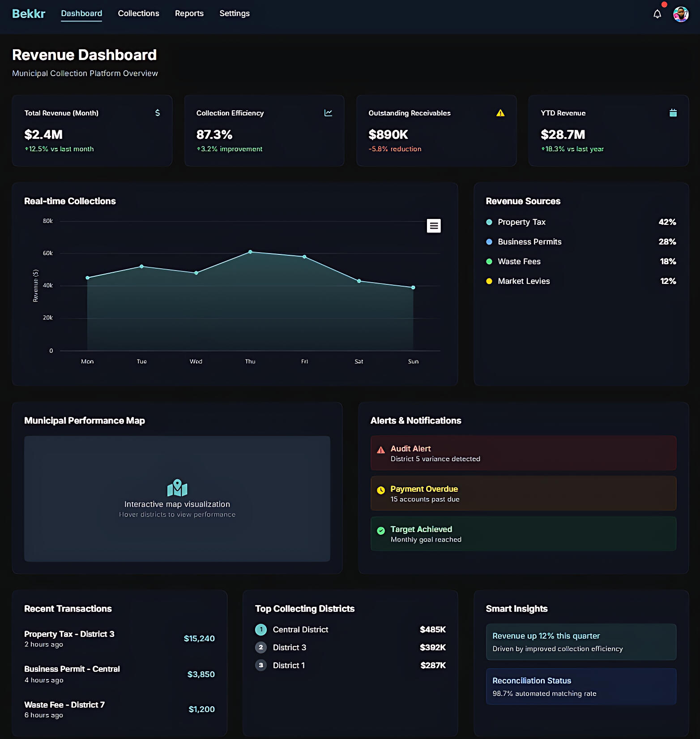
Task: Click the Market Levies yellow color dot
Action: coord(489,281)
